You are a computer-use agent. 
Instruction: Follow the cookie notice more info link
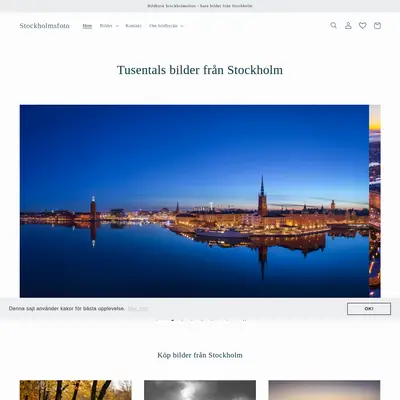[138, 309]
